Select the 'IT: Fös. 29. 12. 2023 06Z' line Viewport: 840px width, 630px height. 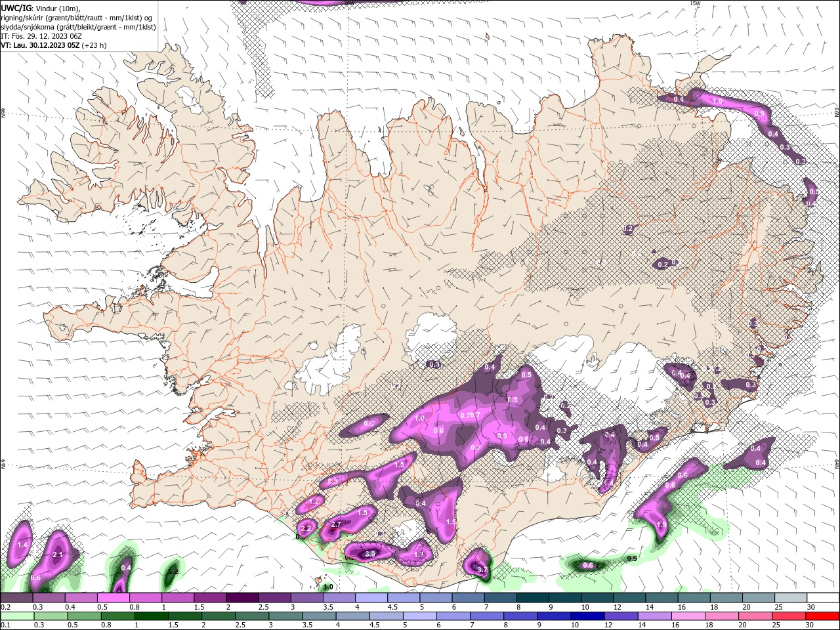pos(41,36)
